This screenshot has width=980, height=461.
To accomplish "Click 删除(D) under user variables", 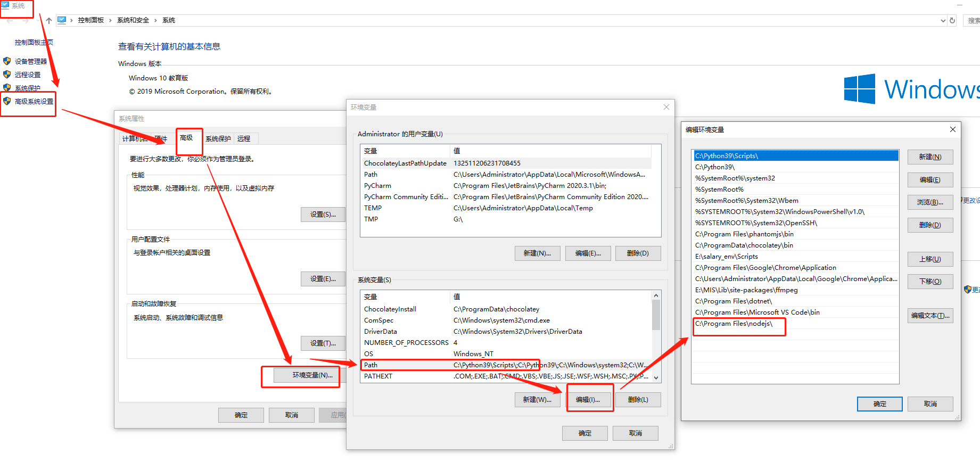I will coord(638,253).
